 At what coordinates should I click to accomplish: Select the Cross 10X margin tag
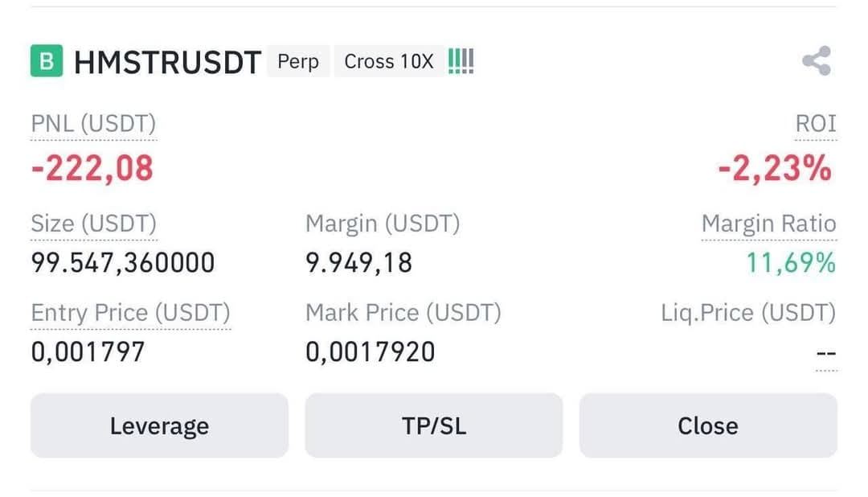389,61
